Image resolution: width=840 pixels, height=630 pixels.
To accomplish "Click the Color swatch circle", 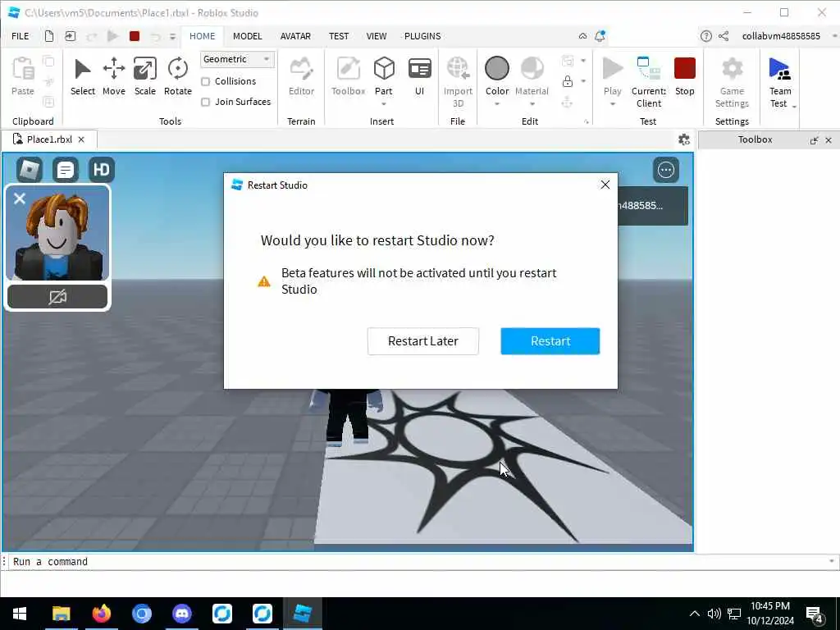I will coord(496,69).
